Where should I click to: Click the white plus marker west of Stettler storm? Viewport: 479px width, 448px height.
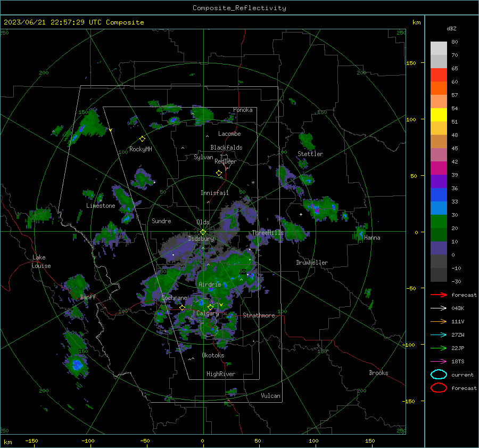(301, 214)
